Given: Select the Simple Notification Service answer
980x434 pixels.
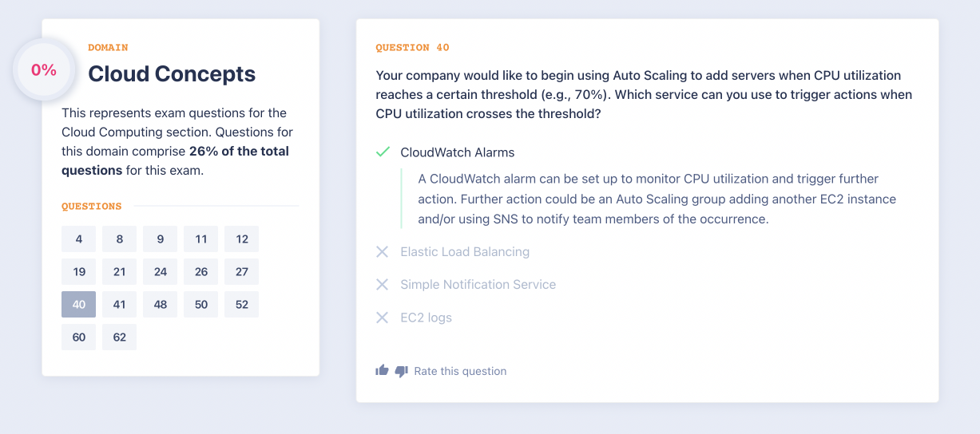Looking at the screenshot, I should point(478,285).
